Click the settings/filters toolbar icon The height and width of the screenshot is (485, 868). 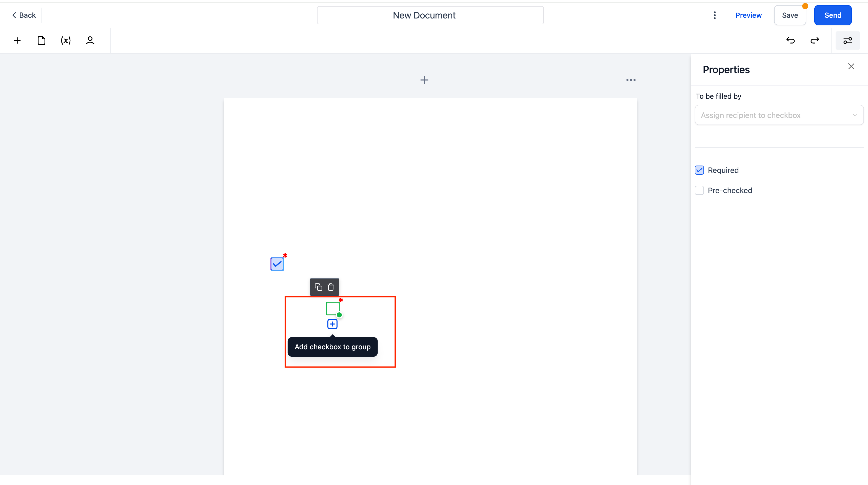pyautogui.click(x=848, y=41)
